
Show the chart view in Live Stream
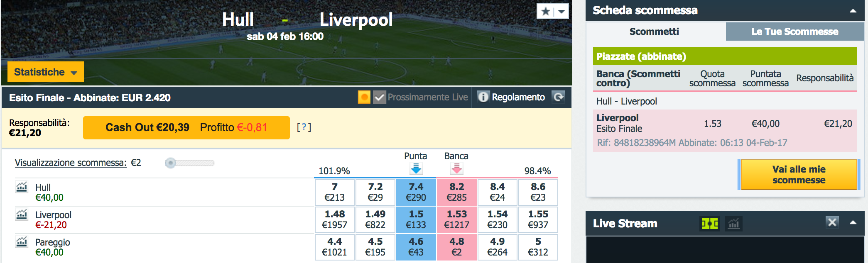click(x=734, y=224)
